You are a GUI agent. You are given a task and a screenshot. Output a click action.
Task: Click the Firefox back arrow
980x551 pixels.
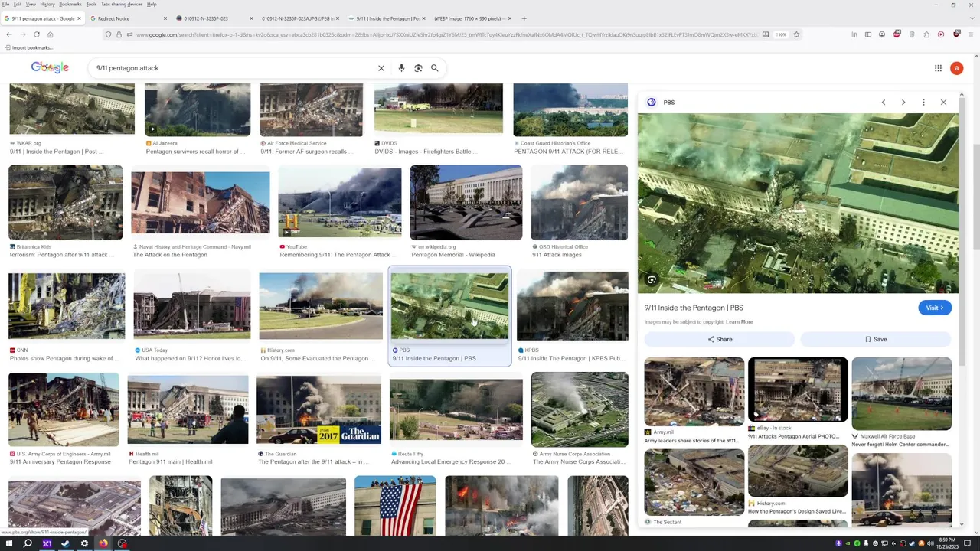tap(8, 34)
